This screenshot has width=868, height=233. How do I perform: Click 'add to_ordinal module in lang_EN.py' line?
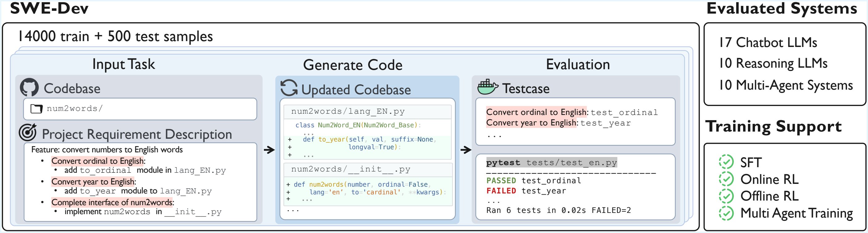145,170
